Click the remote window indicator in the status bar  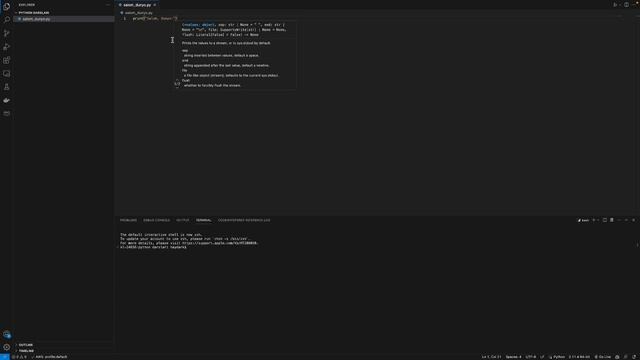4,357
